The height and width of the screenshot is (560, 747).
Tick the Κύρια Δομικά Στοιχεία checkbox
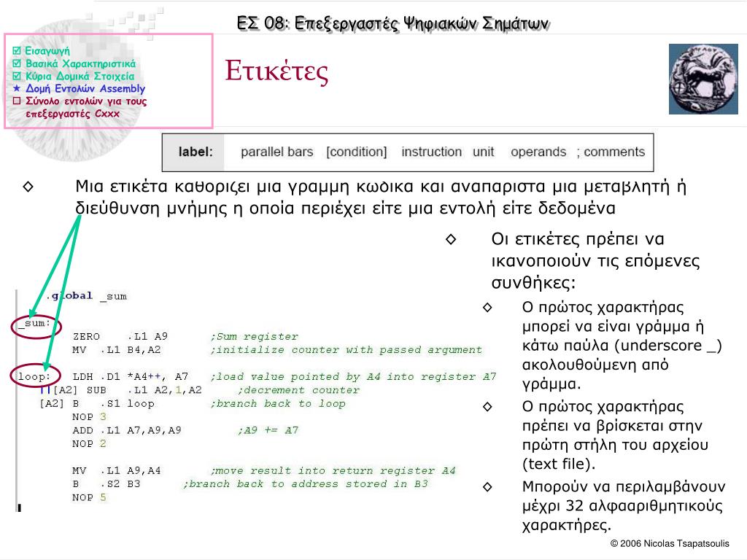[x=17, y=76]
